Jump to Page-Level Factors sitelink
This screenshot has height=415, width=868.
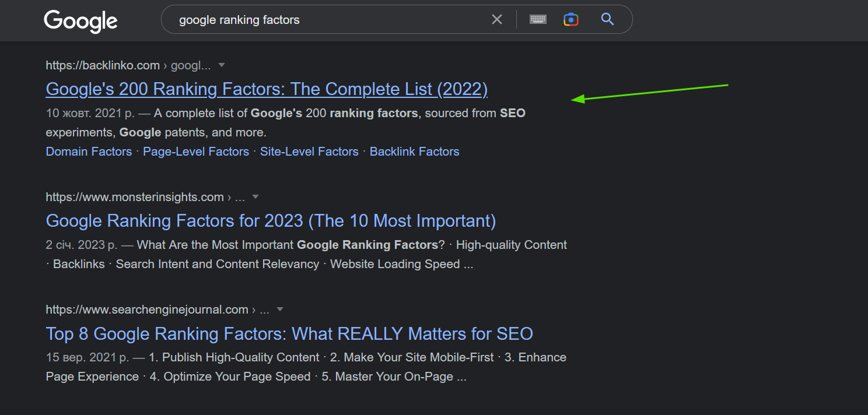196,152
